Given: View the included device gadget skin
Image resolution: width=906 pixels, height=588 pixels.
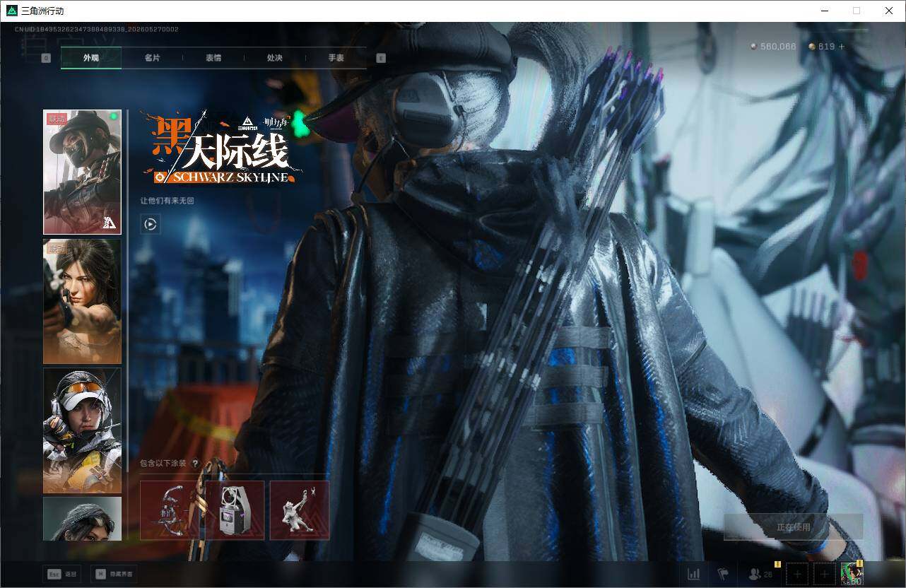Looking at the screenshot, I should pyautogui.click(x=235, y=510).
